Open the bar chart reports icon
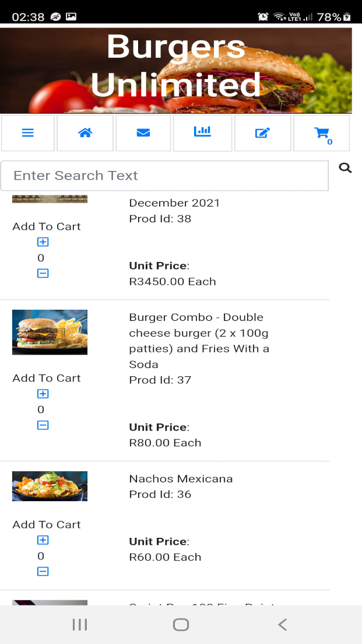Image resolution: width=362 pixels, height=644 pixels. coord(202,132)
